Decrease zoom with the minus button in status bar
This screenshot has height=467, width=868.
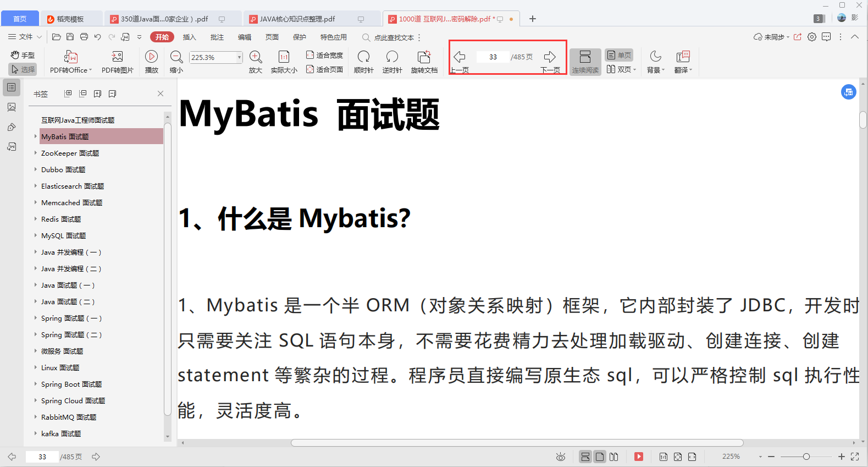click(x=771, y=457)
